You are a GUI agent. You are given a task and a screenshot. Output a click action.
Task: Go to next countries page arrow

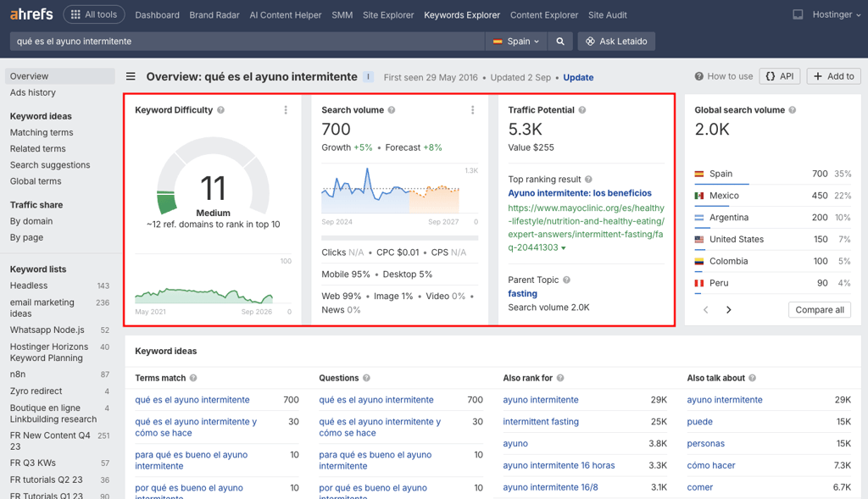pos(728,310)
